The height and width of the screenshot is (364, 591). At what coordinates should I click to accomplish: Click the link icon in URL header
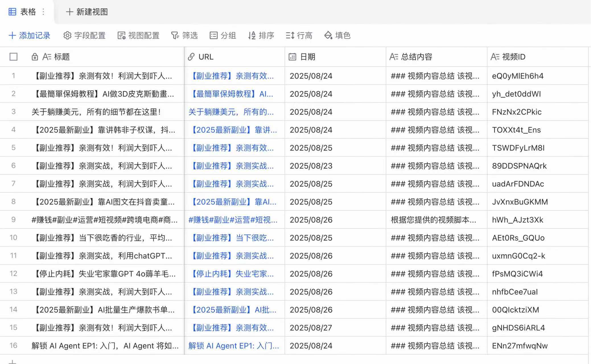(x=191, y=57)
